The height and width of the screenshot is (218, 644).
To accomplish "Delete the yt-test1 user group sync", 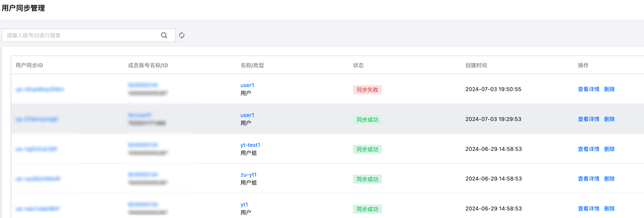I will (x=609, y=149).
